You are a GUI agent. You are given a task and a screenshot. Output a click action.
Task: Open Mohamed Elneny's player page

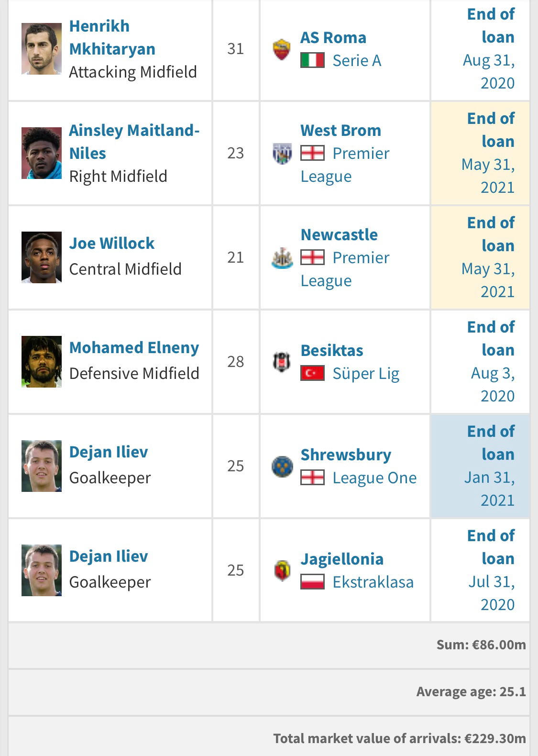(134, 348)
